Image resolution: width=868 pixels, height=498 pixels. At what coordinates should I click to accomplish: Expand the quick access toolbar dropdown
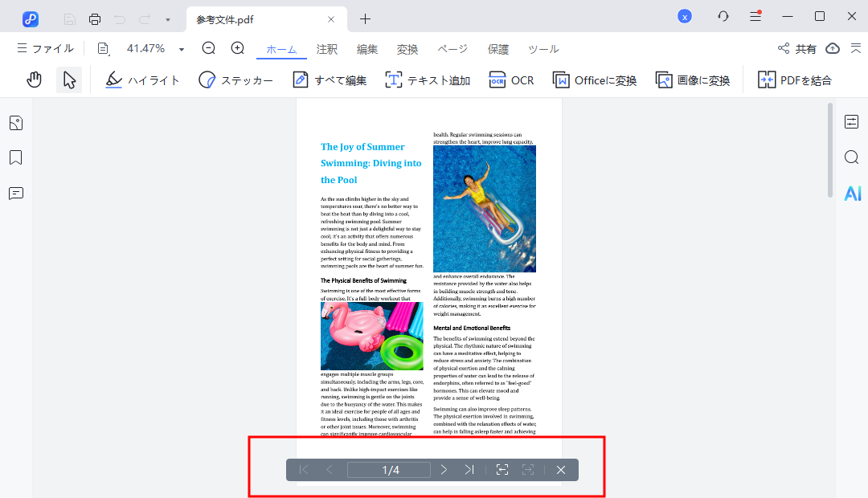point(167,19)
